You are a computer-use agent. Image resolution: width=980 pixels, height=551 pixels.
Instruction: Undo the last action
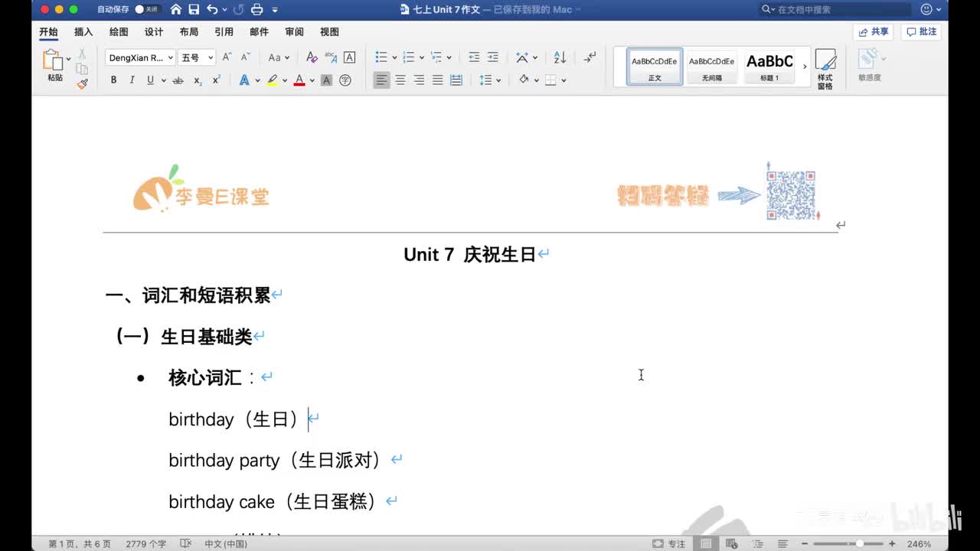point(212,9)
